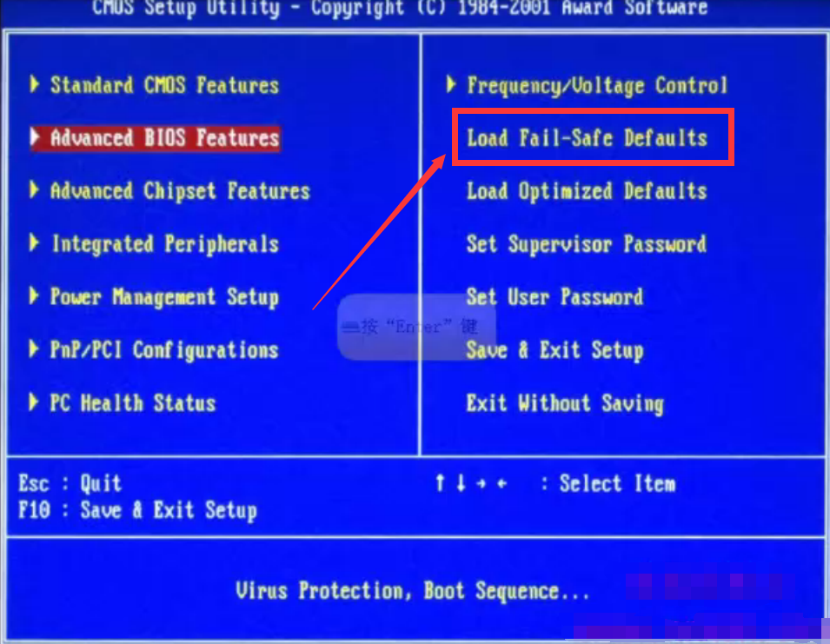Click the arrow beside Frequency/Voltage Control

pyautogui.click(x=451, y=83)
